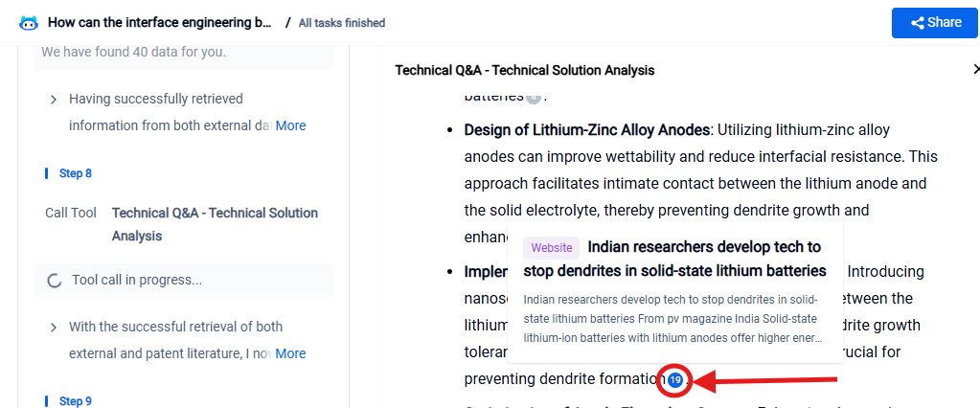Select the Step 9 heading
Image resolution: width=980 pixels, height=408 pixels.
[x=76, y=401]
